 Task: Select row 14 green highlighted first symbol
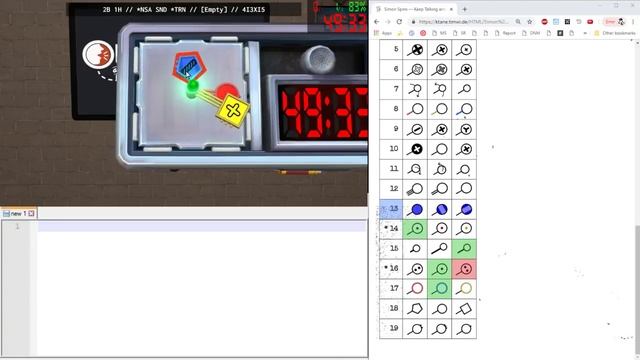tap(415, 229)
